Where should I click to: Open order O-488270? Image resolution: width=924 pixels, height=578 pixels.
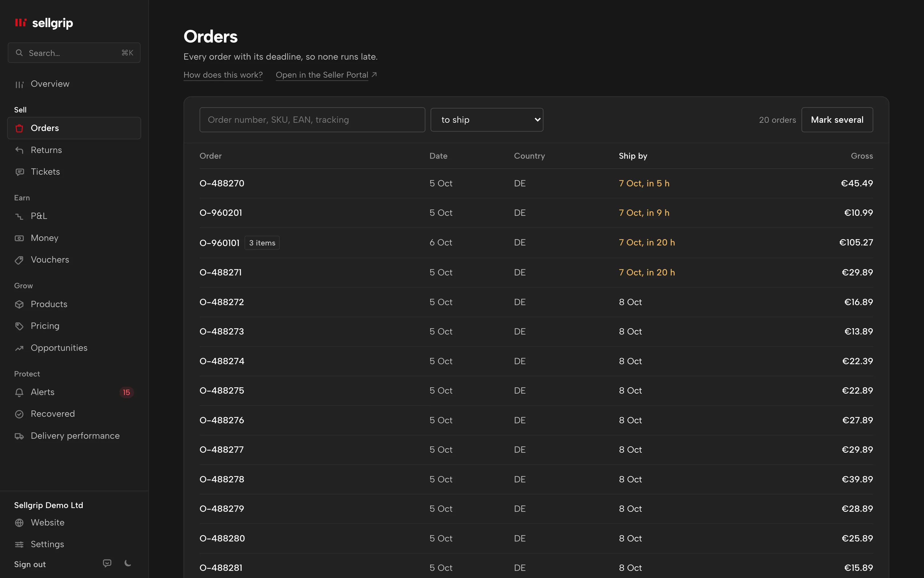[x=222, y=184]
